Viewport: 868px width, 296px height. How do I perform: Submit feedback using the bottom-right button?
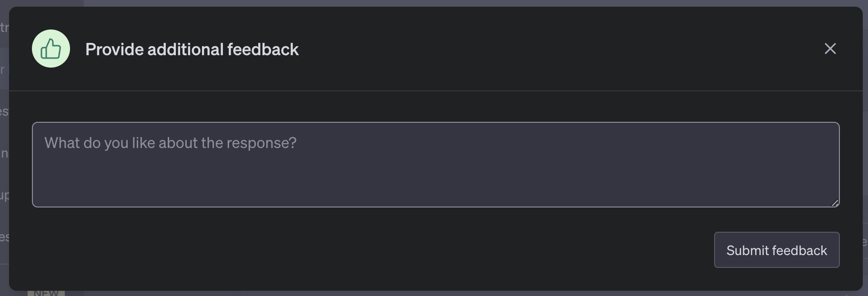(x=776, y=250)
